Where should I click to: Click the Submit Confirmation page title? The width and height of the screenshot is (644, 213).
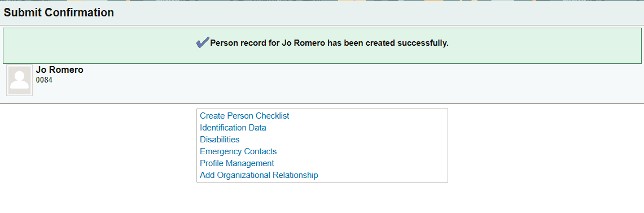(59, 13)
